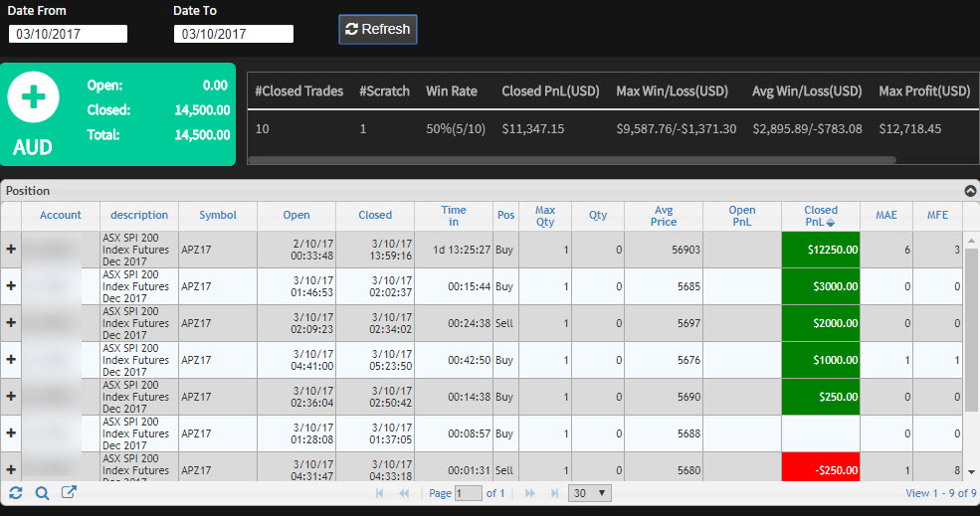Click the #Scratch column header
The height and width of the screenshot is (516, 980).
[384, 91]
